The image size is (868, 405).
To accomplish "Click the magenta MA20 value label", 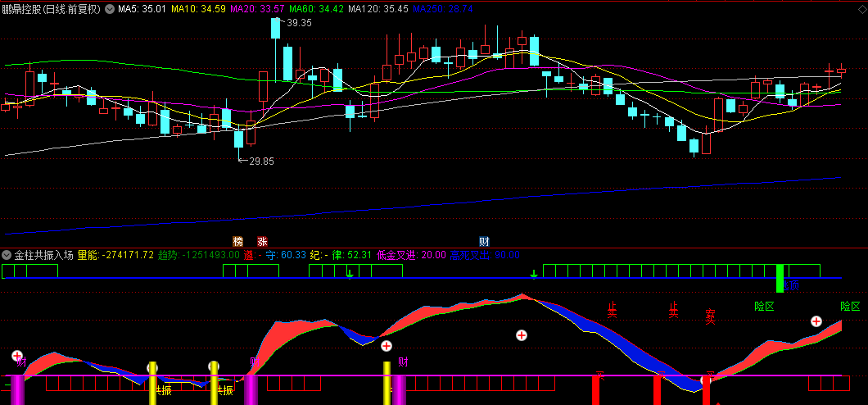I will click(x=257, y=9).
